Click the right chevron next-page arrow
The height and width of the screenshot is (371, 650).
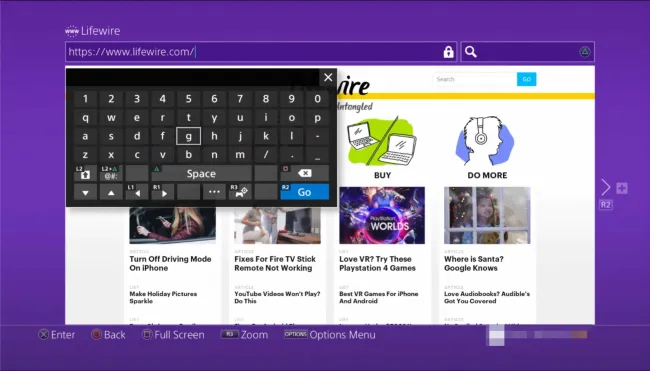pos(606,187)
